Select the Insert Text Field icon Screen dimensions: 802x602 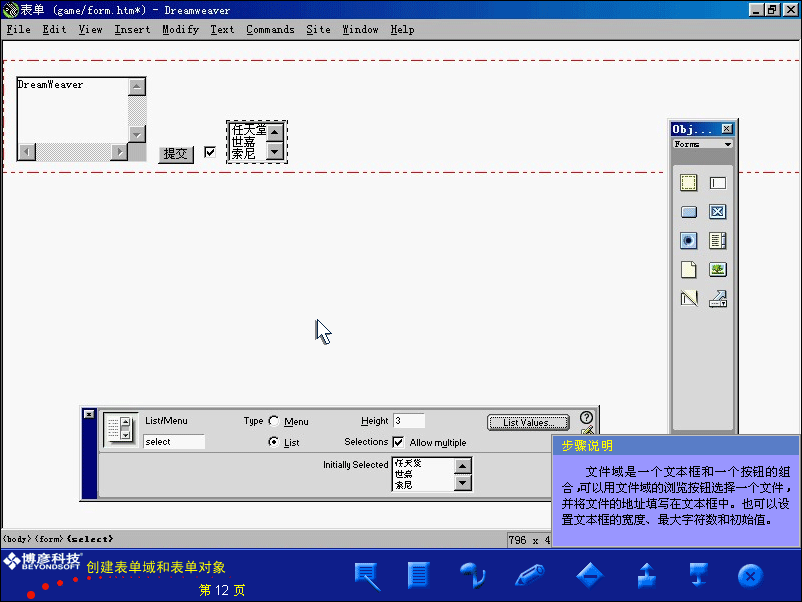click(717, 183)
